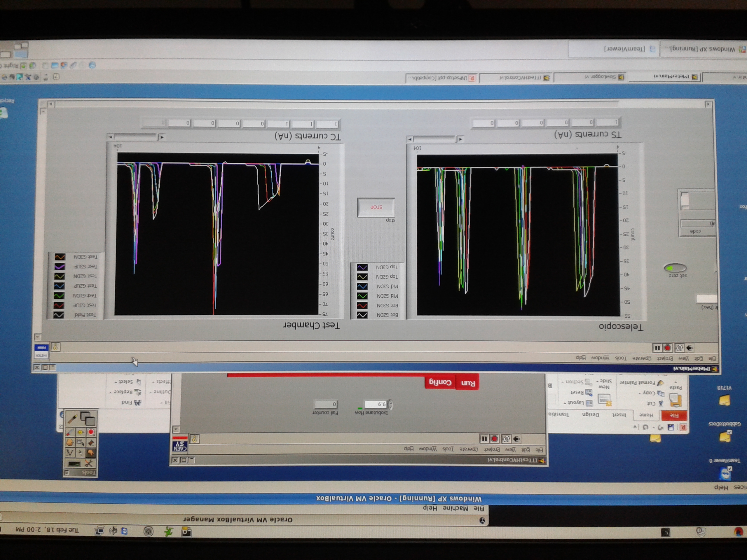Switch to the Config tab in ITTestHVControl
747x560 pixels.
point(440,382)
